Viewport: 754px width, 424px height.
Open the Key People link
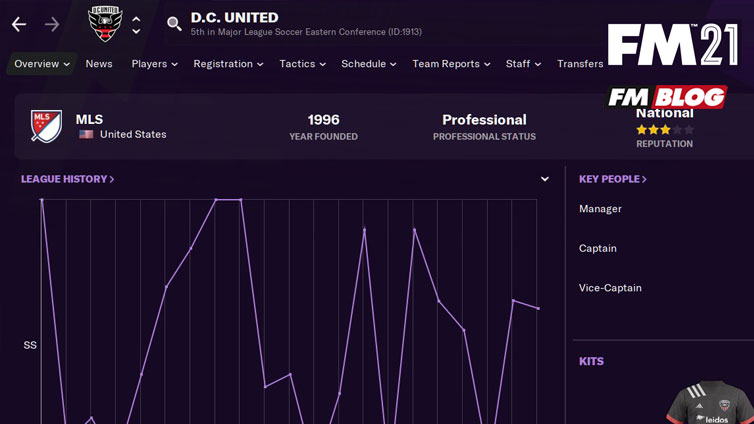(613, 179)
